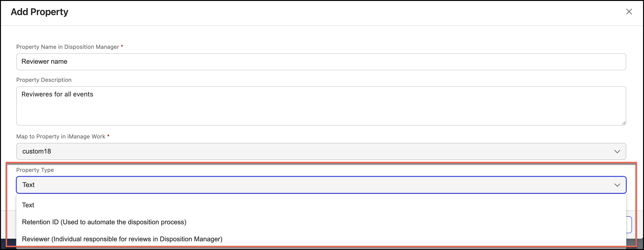Click the Property Name in Disposition Manager label

coord(68,47)
